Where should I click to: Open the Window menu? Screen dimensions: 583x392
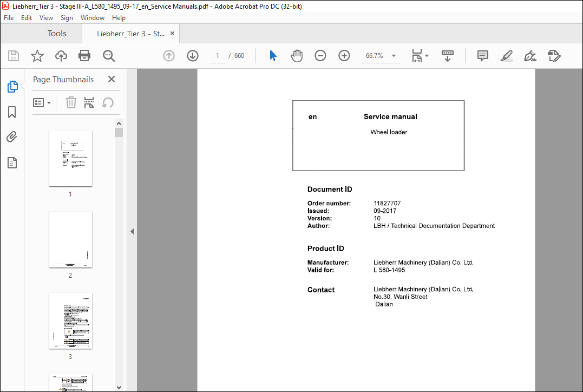coord(92,18)
